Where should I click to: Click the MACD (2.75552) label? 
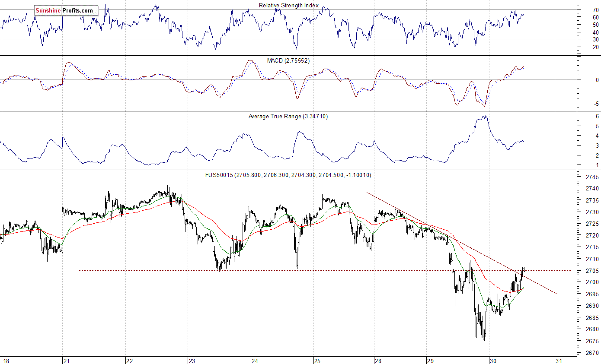[288, 61]
